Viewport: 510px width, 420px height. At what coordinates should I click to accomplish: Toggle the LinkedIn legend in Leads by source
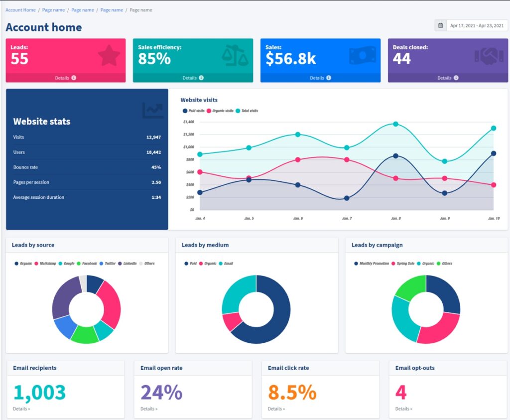pos(127,264)
